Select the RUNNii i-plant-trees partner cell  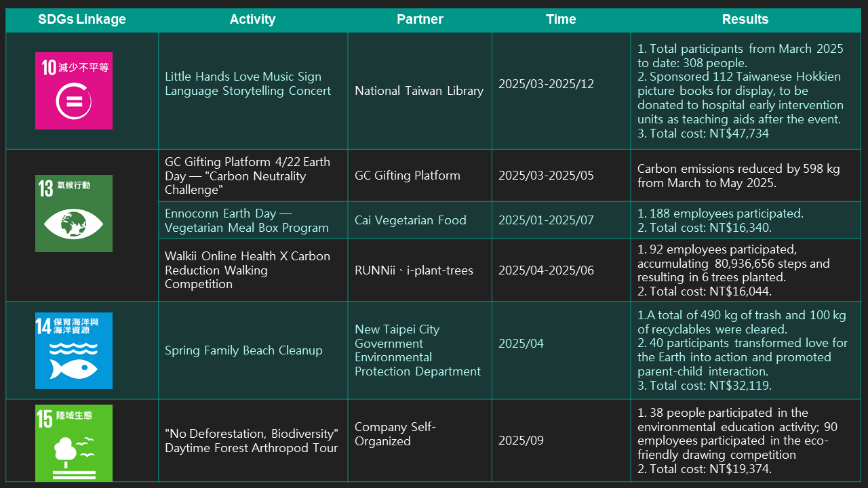[x=414, y=270]
